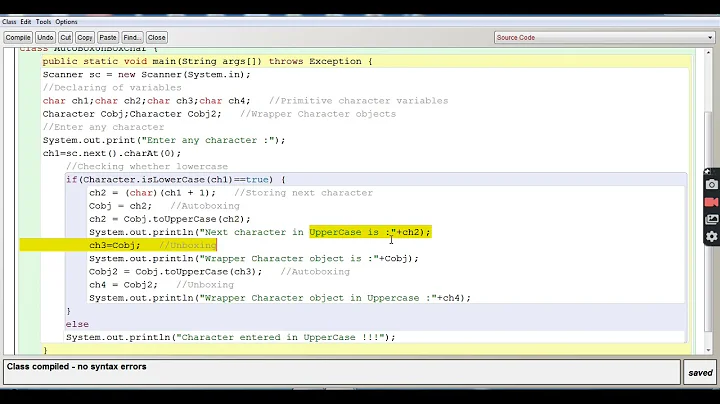Open the recorder image gallery icon
The image size is (720, 404).
tap(711, 219)
